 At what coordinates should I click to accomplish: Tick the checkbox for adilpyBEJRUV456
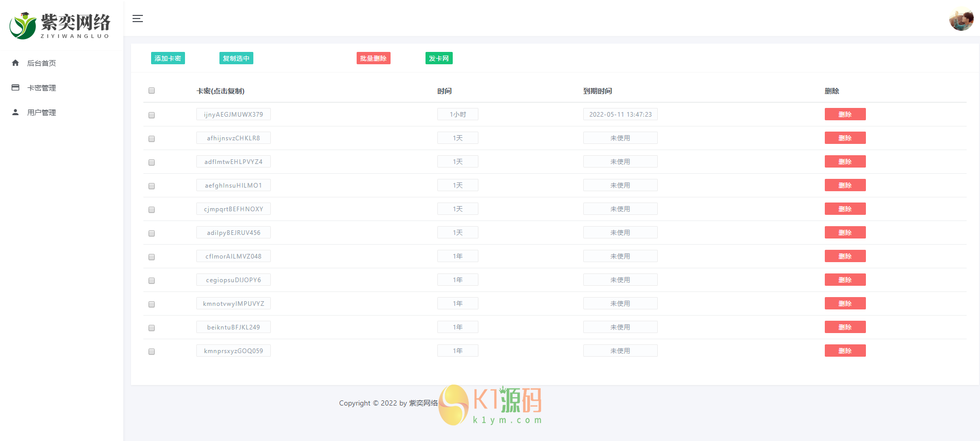[152, 233]
